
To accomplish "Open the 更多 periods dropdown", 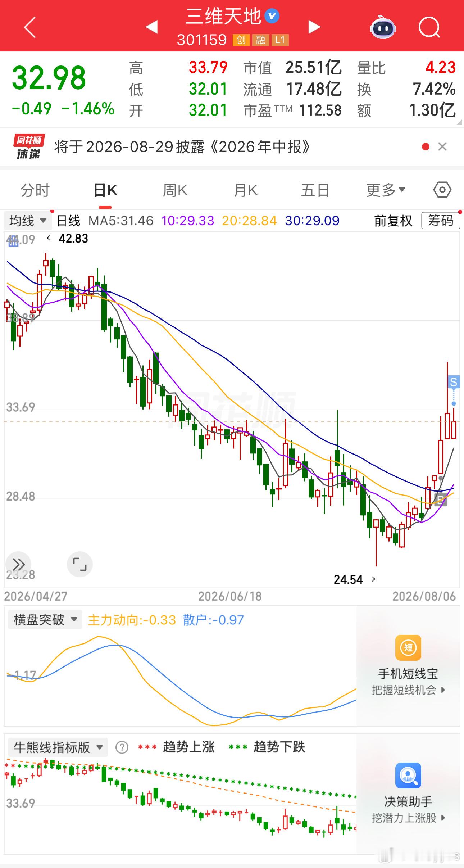I will (386, 190).
